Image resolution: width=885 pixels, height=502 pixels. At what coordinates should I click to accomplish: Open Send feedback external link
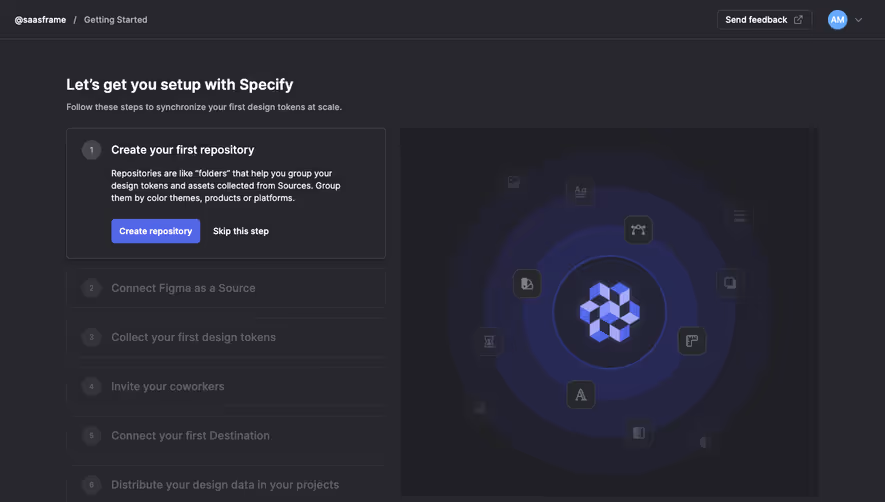pyautogui.click(x=764, y=20)
